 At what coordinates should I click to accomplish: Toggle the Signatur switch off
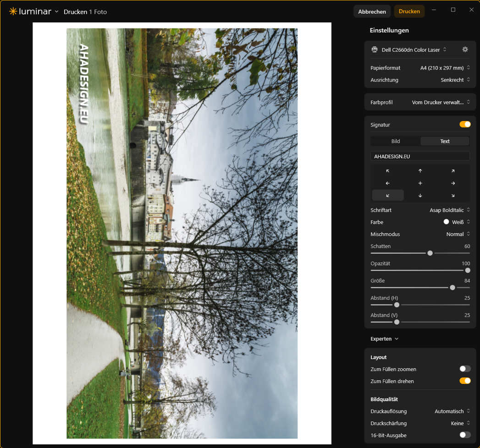(465, 125)
